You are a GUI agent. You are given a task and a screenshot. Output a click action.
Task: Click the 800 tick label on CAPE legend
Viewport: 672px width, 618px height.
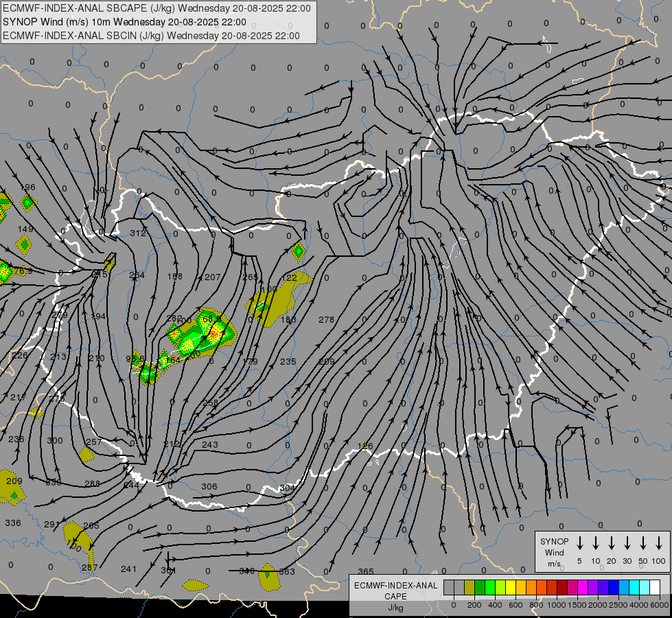click(536, 605)
